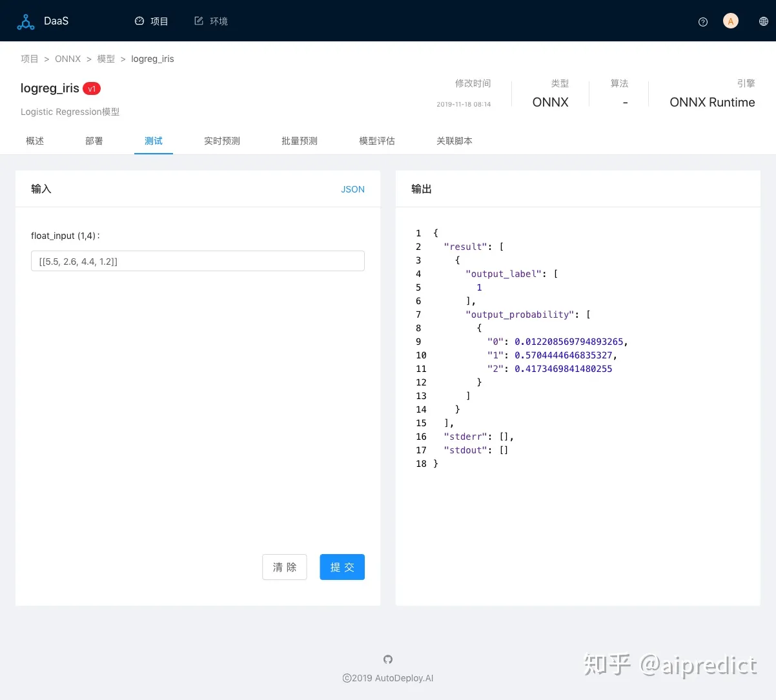Switch to the 批量预测 tab
The image size is (776, 700).
pos(300,141)
